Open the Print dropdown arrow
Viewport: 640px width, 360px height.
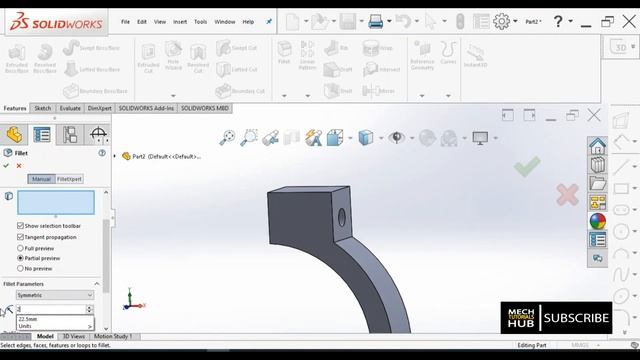(x=389, y=21)
